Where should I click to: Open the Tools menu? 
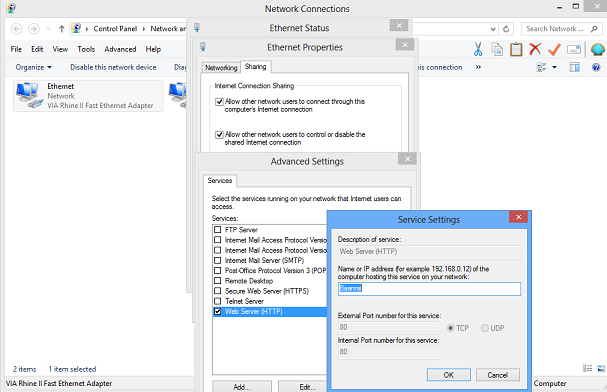pyautogui.click(x=86, y=49)
